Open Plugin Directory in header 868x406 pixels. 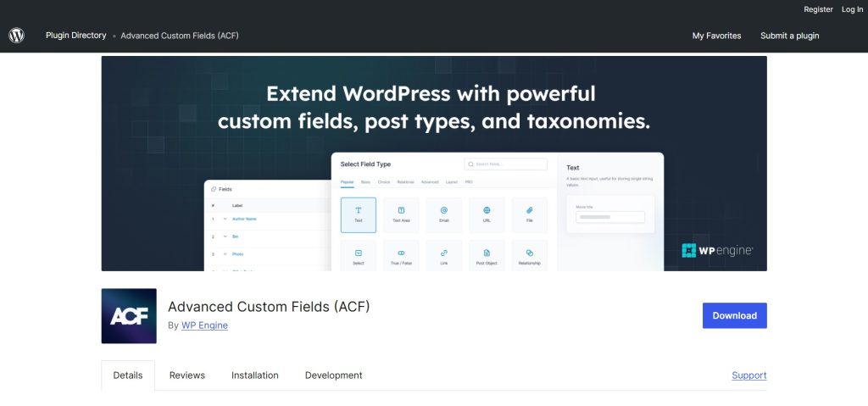tap(76, 36)
